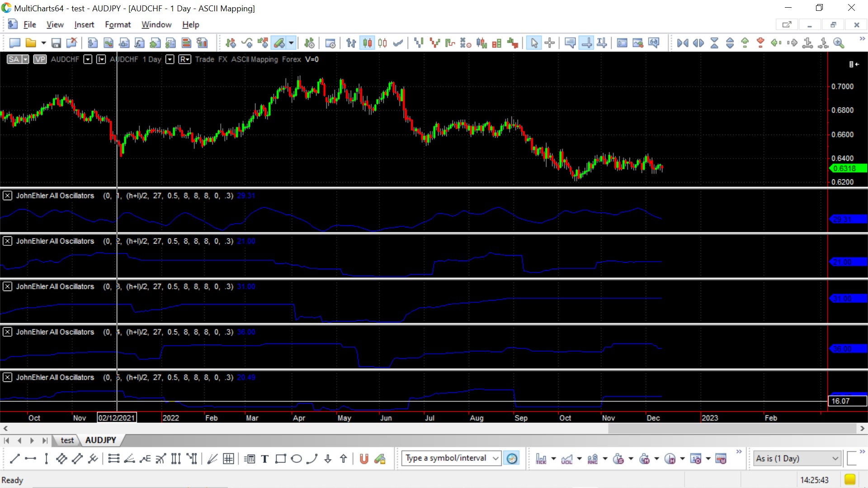Click the R button beside 1 Day
The image size is (868, 488).
184,59
